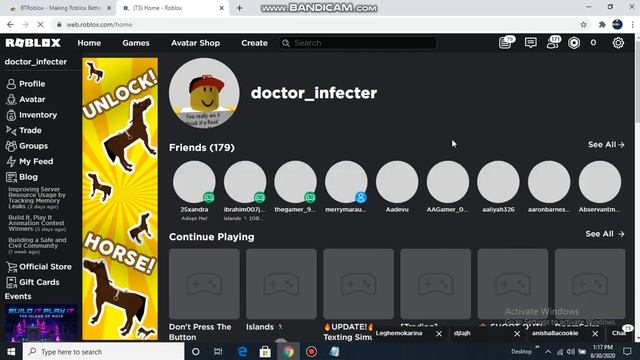Click the Roblox search field
The width and height of the screenshot is (640, 360).
click(358, 43)
